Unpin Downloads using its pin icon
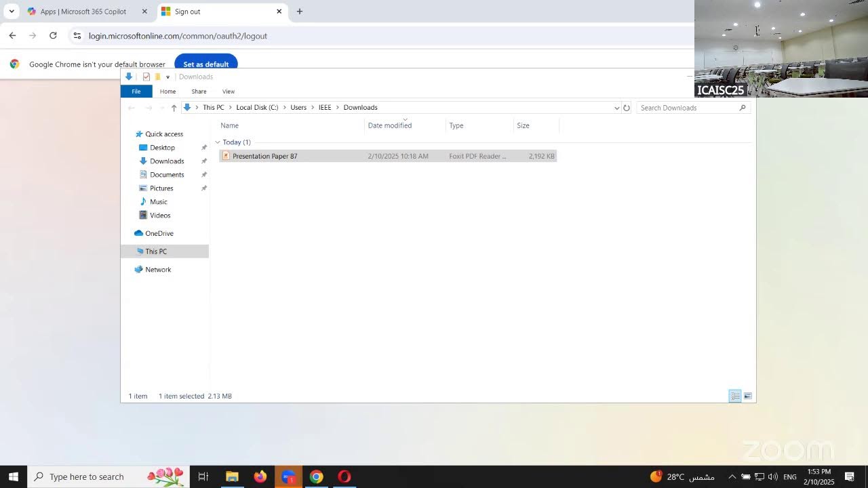868x488 pixels. point(204,161)
